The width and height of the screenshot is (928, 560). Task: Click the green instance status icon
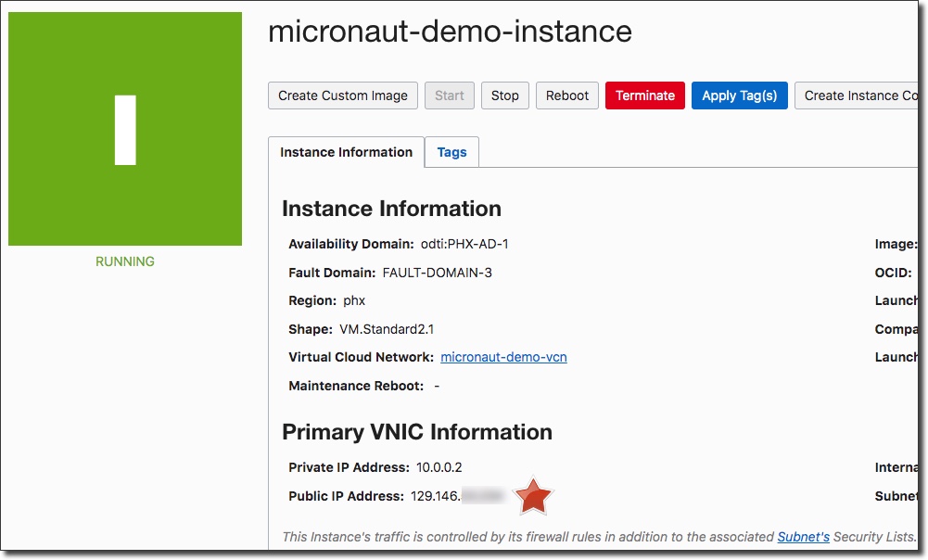125,129
